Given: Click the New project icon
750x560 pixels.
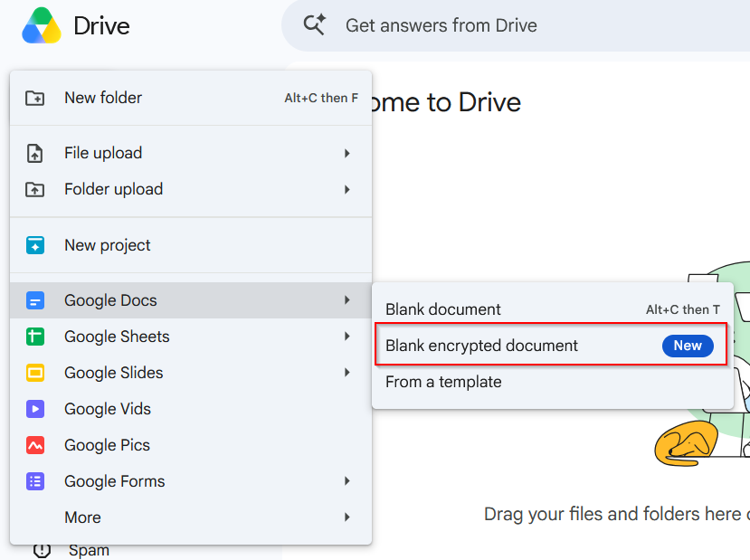Looking at the screenshot, I should coord(35,245).
